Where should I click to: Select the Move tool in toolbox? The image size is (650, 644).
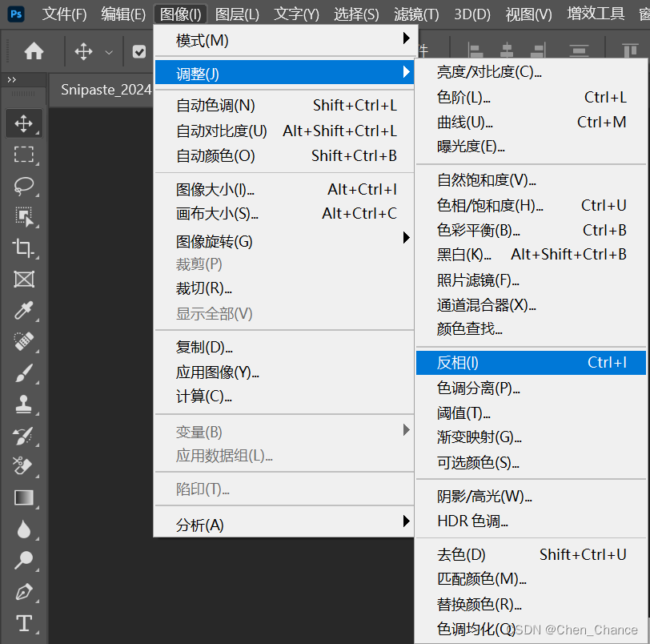24,123
